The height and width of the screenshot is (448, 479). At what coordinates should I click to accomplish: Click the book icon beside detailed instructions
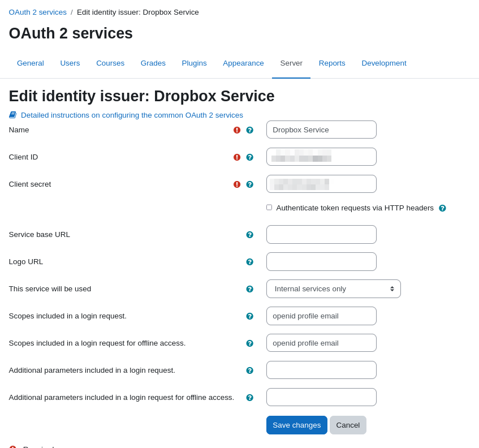13,115
